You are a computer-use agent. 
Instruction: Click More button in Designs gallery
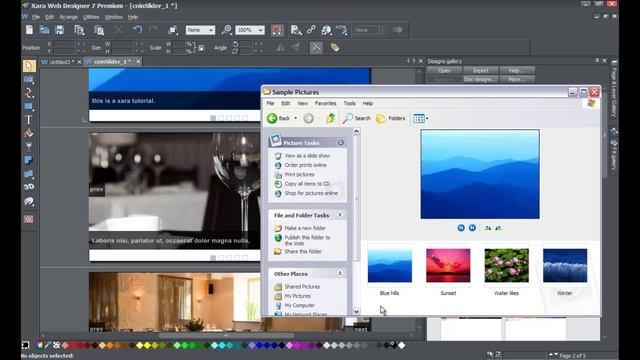pyautogui.click(x=517, y=79)
